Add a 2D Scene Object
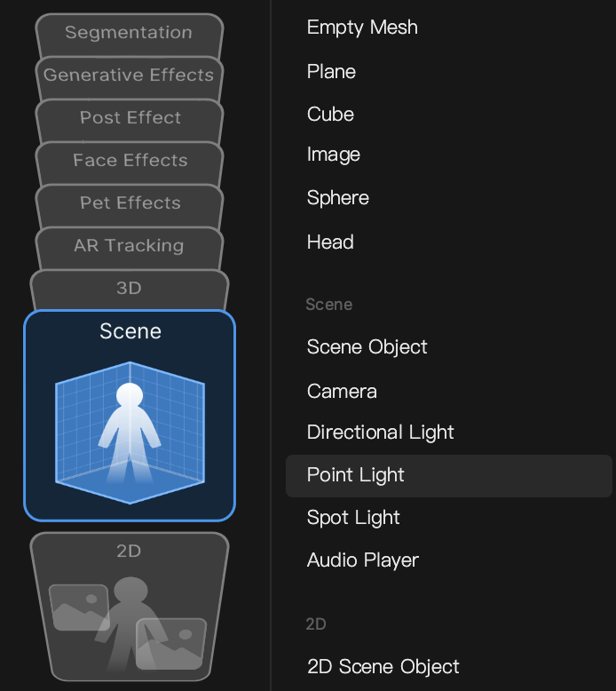This screenshot has height=691, width=616. (383, 667)
